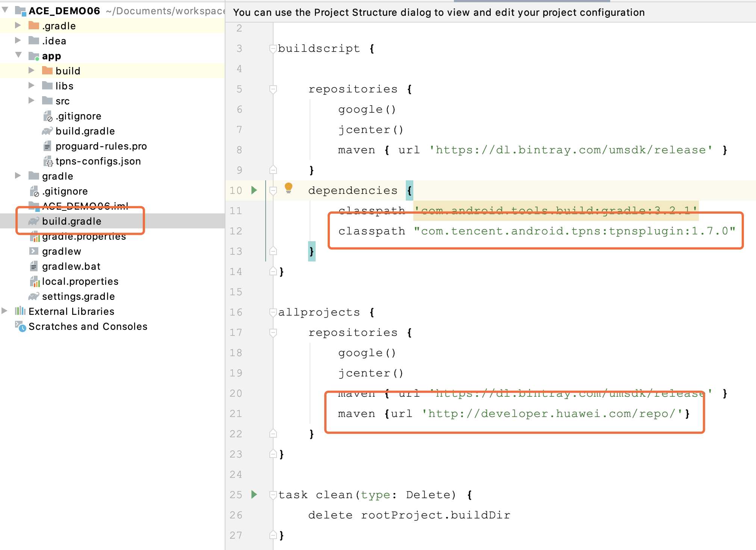The image size is (756, 550).
Task: Click run arrow beside task clean
Action: pyautogui.click(x=254, y=494)
